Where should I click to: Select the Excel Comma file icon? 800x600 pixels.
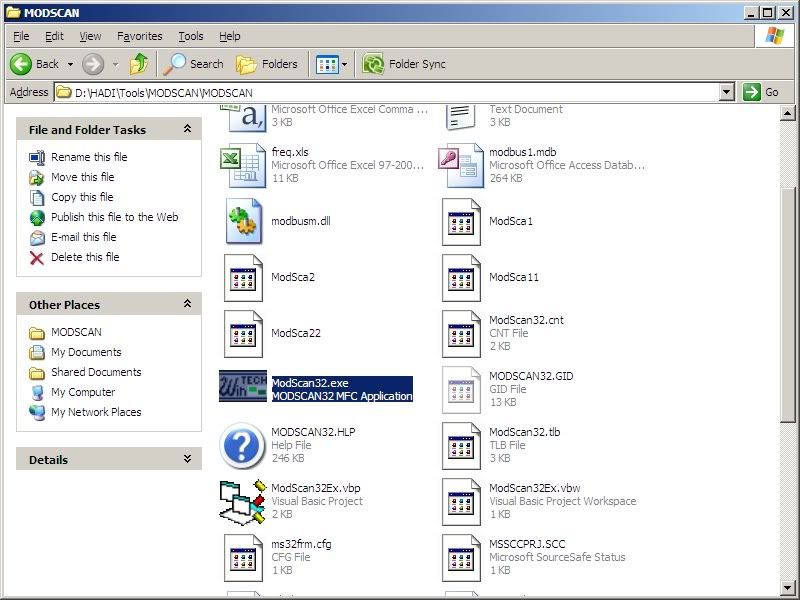click(244, 117)
